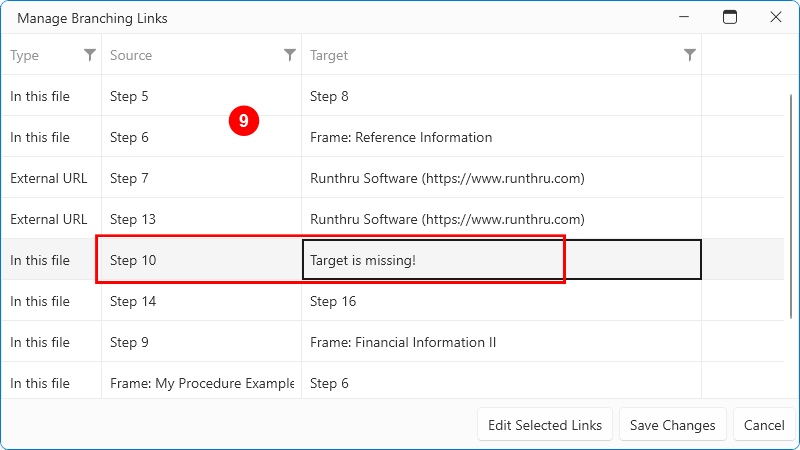Cancel the Manage Branching Links dialog
Image resolution: width=800 pixels, height=450 pixels.
pyautogui.click(x=764, y=425)
